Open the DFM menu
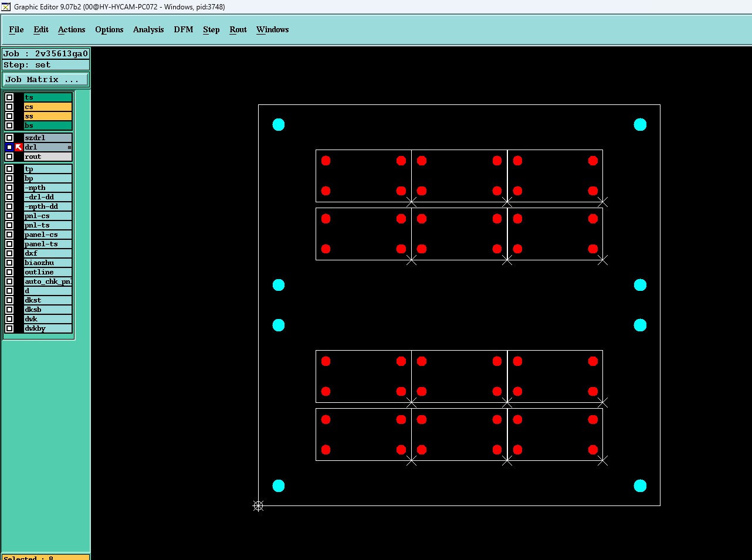The width and height of the screenshot is (752, 560). 184,29
